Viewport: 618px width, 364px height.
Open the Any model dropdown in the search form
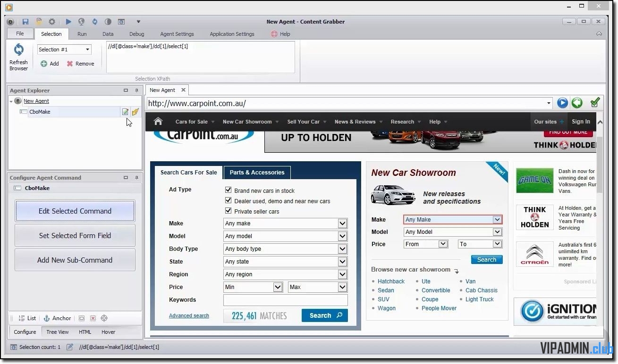point(342,236)
